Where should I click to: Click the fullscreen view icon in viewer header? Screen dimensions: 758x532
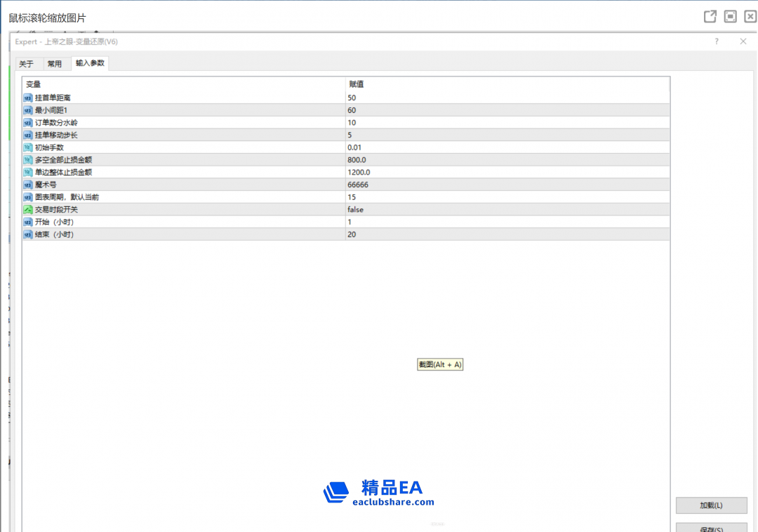coord(730,17)
